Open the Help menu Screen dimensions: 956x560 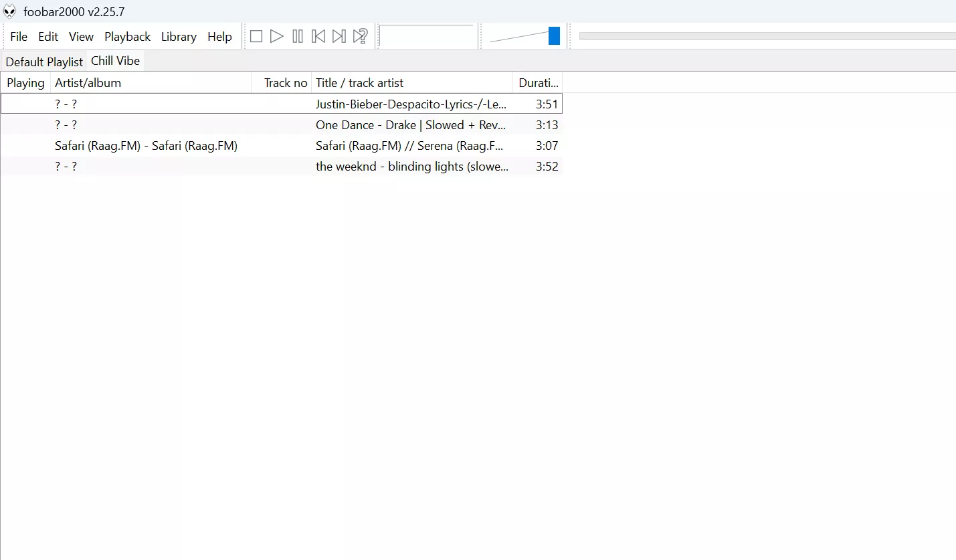coord(219,37)
